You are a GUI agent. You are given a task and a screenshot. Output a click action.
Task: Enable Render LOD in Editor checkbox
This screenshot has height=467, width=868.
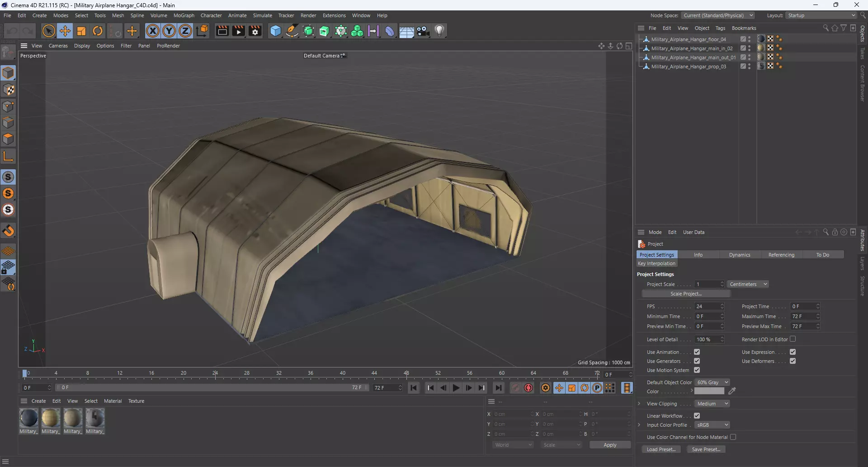pos(793,339)
